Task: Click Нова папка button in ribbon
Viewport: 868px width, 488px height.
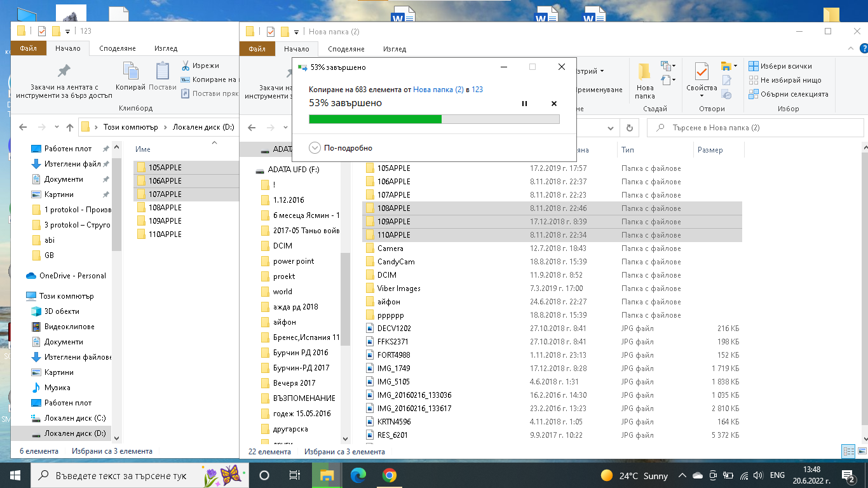Action: coord(644,81)
